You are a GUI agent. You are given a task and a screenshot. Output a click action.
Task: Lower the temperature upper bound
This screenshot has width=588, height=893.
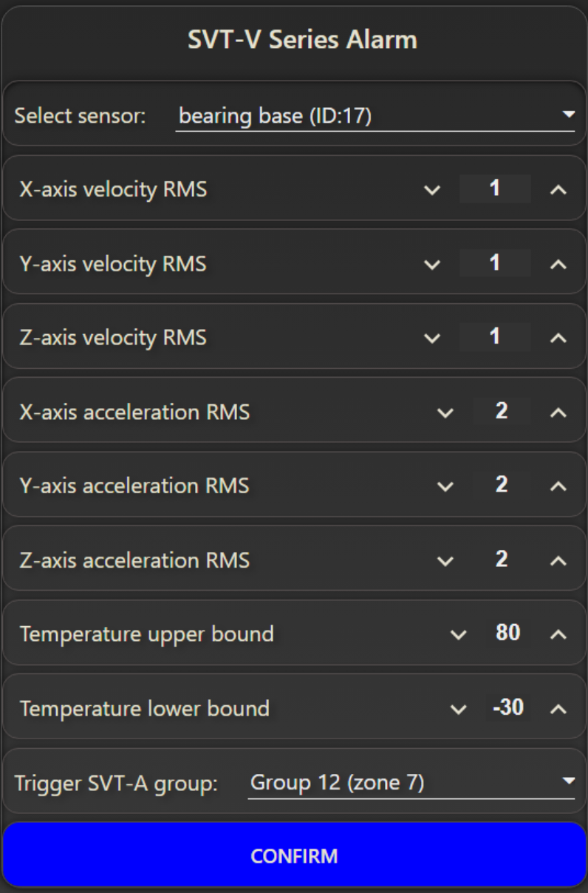[459, 634]
